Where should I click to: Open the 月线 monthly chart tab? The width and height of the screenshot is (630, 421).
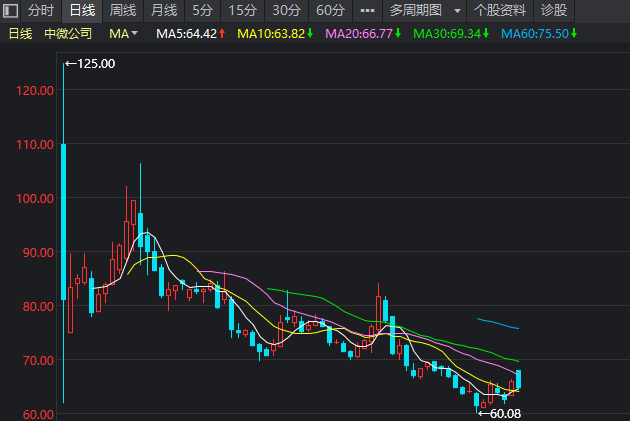click(x=164, y=10)
